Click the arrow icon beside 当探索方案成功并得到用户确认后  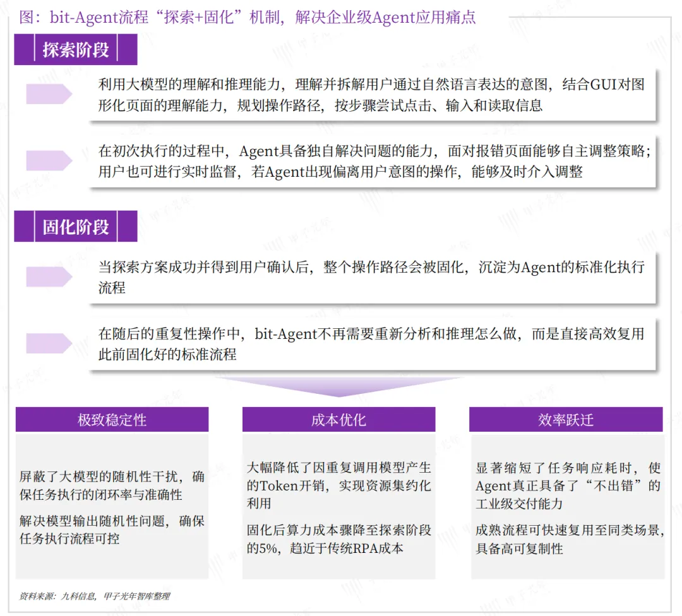point(49,277)
